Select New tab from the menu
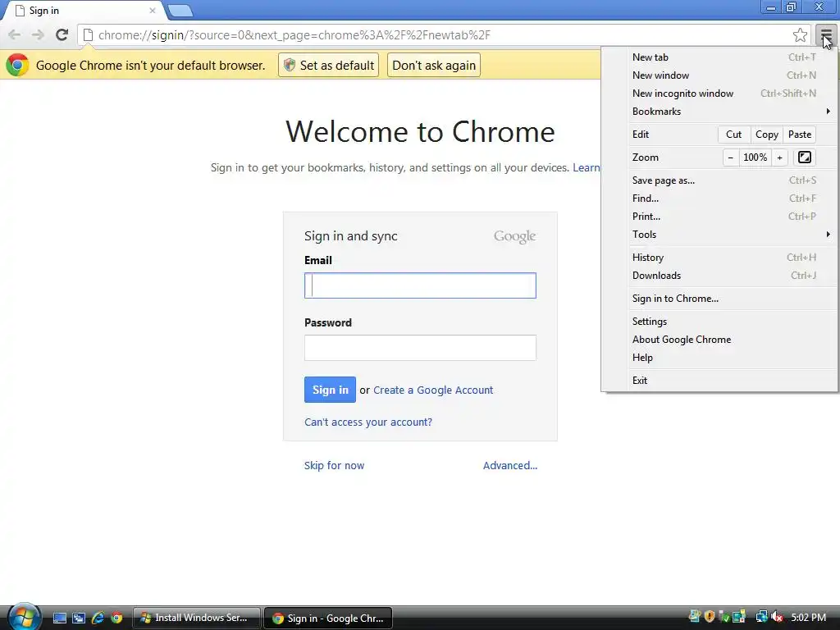This screenshot has height=630, width=840. (x=731, y=57)
